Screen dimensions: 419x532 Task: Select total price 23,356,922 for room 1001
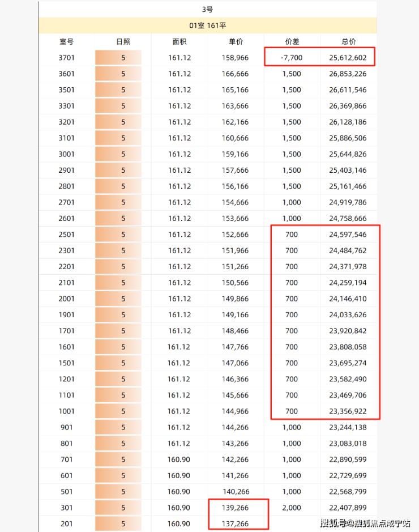[x=348, y=411]
